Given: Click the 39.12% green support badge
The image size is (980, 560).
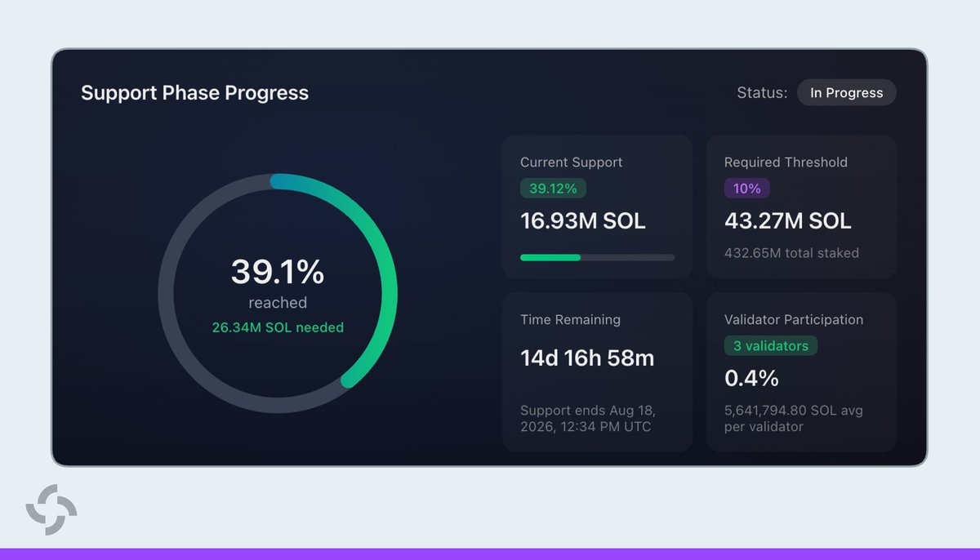Looking at the screenshot, I should (x=553, y=189).
